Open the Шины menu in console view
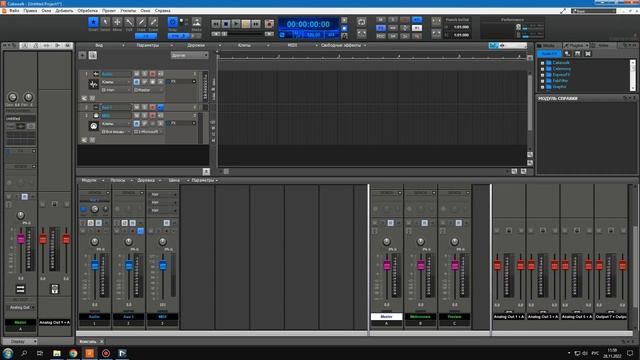640x360 pixels. pos(174,180)
